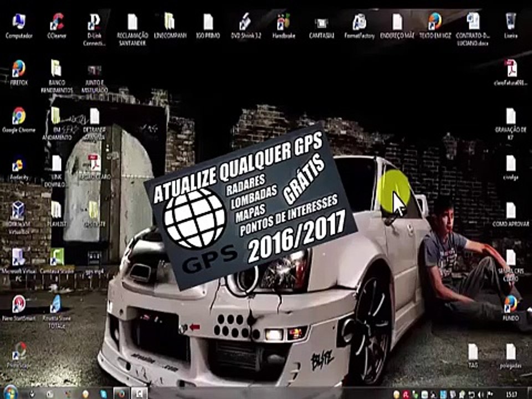
Task: Click the Windows Start button
Action: [10, 393]
